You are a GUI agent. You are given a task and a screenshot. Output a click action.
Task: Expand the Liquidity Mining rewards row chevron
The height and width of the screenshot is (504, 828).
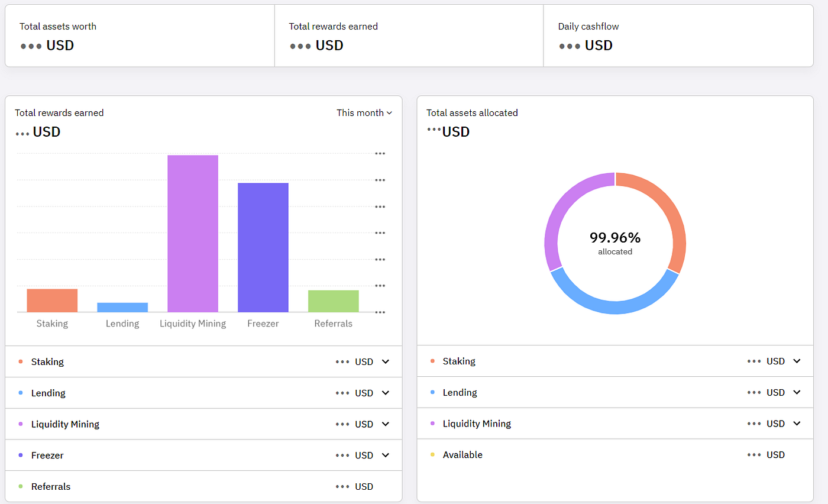point(386,424)
